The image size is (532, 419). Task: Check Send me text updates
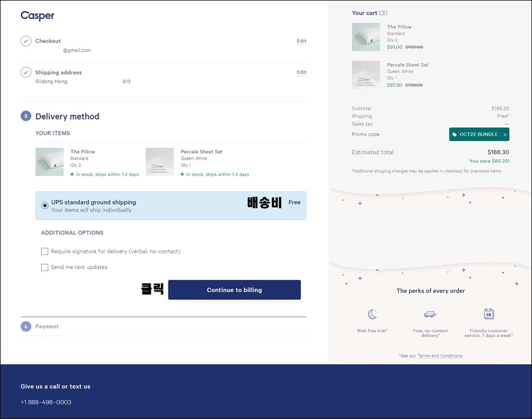click(x=44, y=267)
